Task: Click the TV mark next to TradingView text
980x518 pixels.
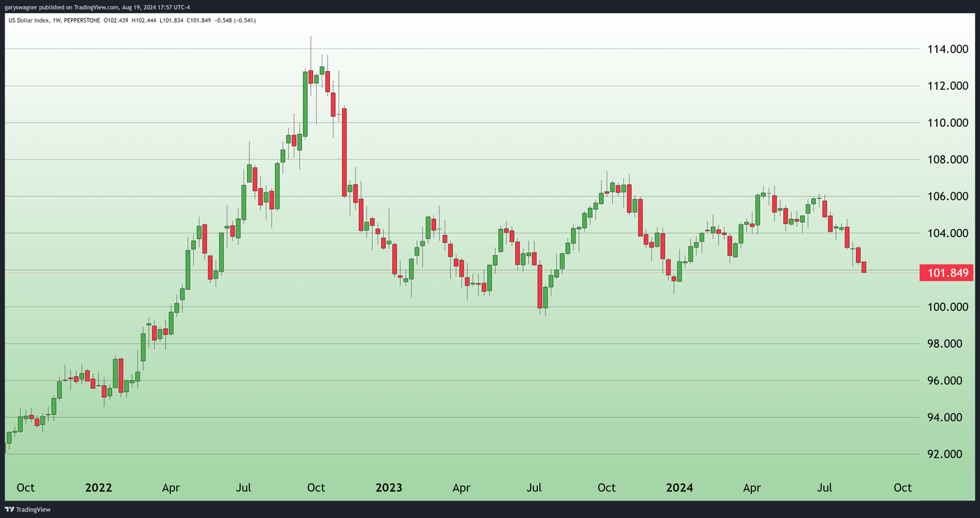Action: 9,509
